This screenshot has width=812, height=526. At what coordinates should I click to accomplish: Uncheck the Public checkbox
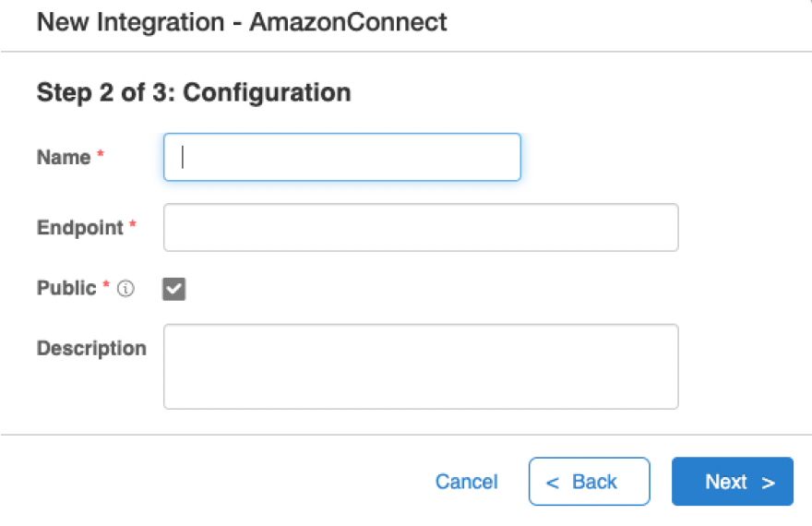click(174, 289)
